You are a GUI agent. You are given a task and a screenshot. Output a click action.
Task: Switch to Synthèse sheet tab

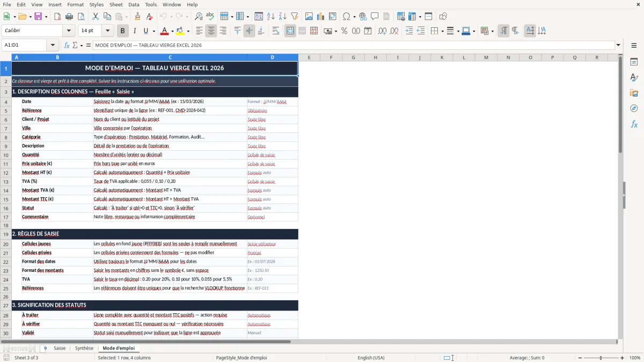tap(84, 348)
